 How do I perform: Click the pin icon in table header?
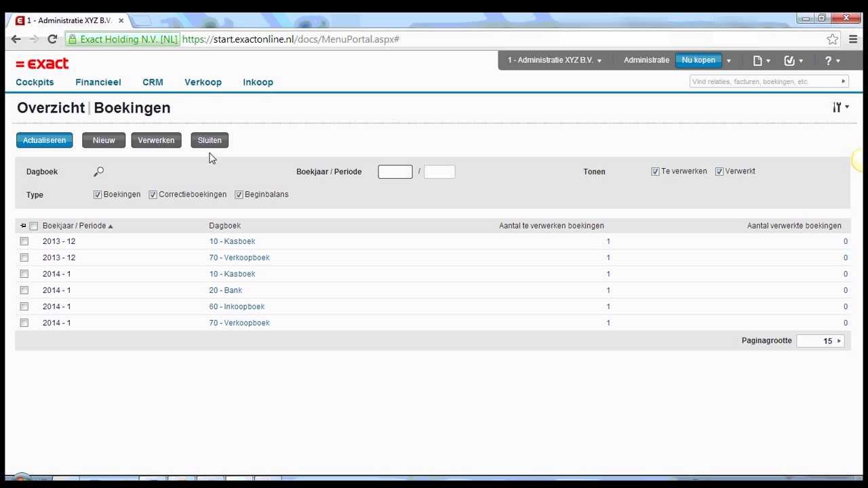click(x=23, y=226)
